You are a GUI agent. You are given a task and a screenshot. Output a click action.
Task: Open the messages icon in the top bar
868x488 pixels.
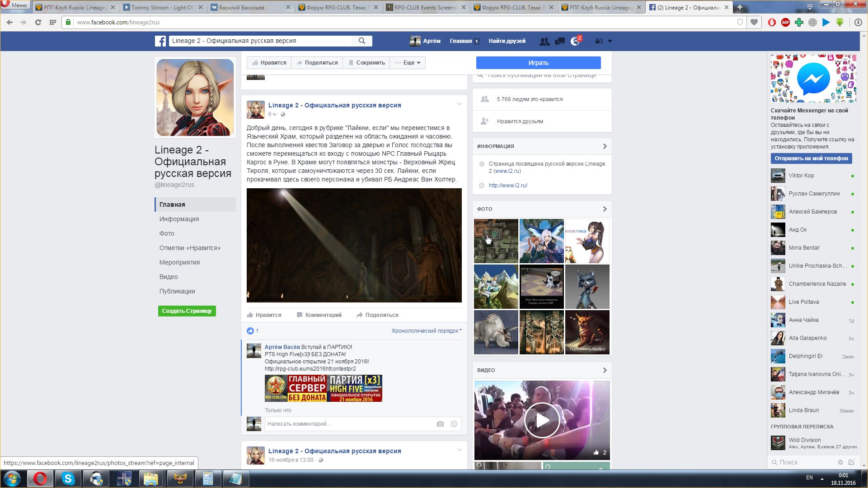(560, 41)
